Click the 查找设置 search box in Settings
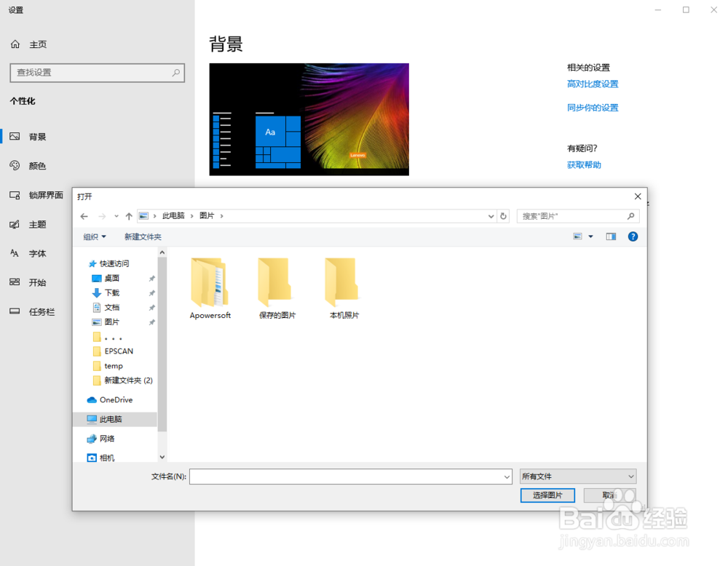The width and height of the screenshot is (728, 566). coord(97,73)
